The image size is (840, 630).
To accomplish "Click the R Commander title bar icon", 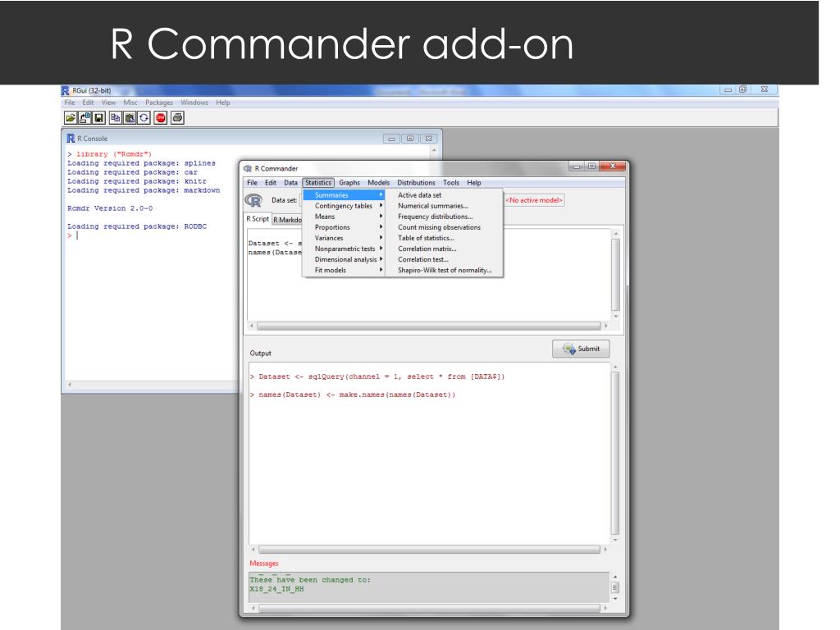I will coord(248,168).
